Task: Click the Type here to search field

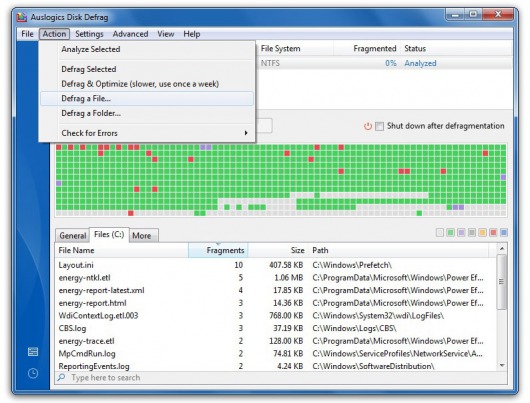Action: pyautogui.click(x=281, y=378)
